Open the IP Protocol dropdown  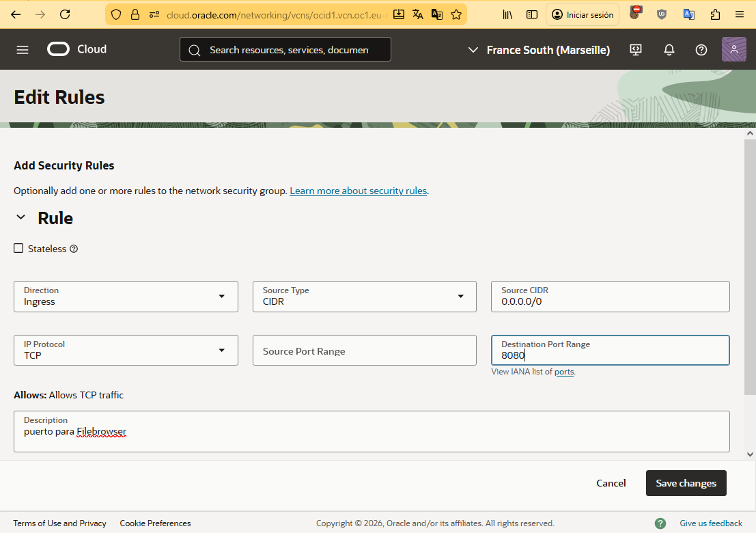pyautogui.click(x=126, y=351)
